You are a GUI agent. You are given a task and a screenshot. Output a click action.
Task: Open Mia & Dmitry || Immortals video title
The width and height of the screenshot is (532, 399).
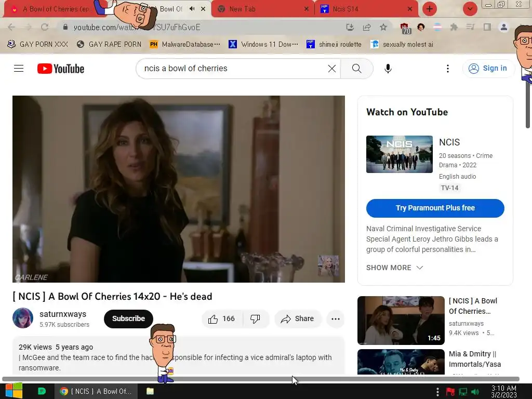(x=475, y=359)
